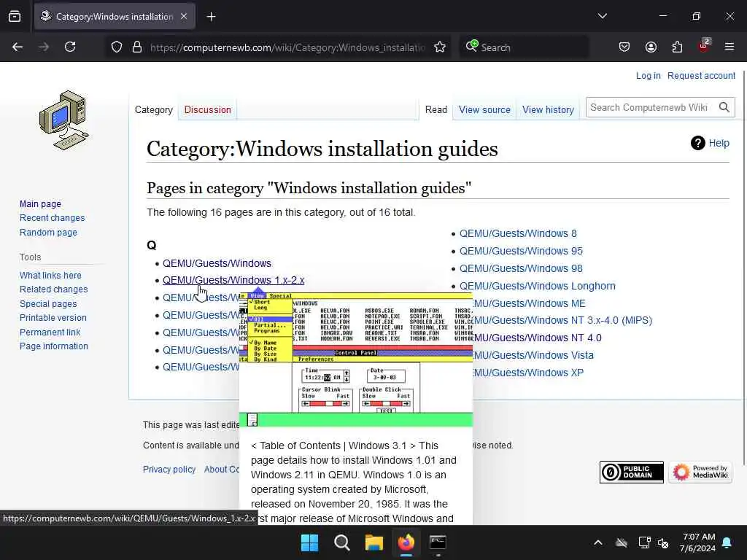
Task: Go to the Main page link
Action: tap(41, 204)
